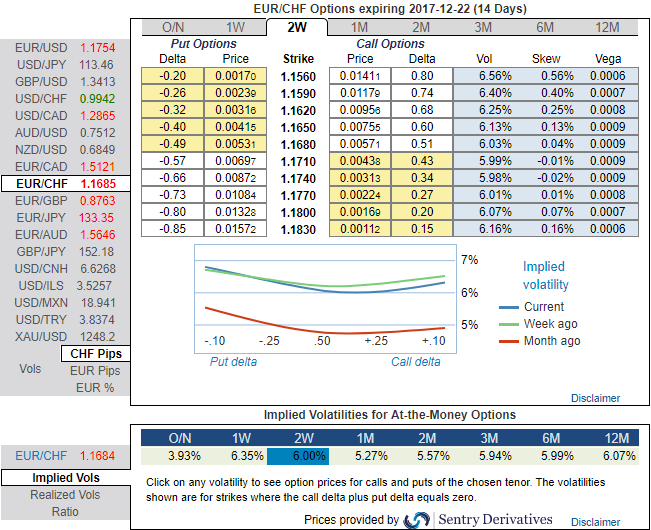Switch to the O/N expiry tab
This screenshot has height=530, width=651.
click(x=173, y=27)
